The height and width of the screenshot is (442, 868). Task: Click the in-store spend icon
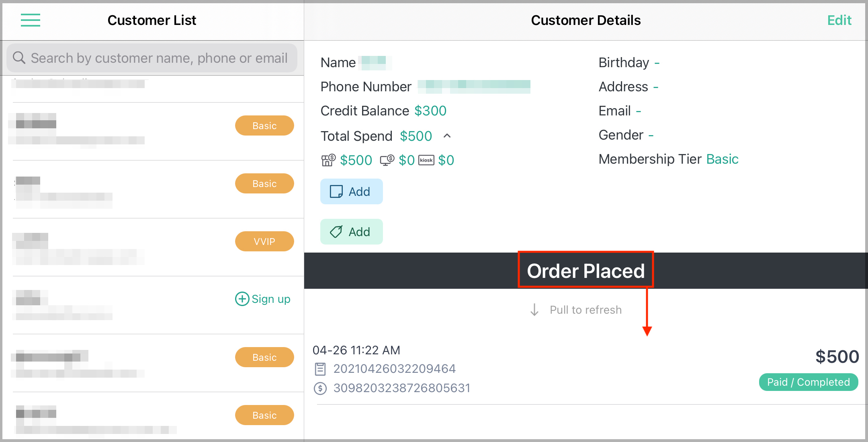[328, 160]
